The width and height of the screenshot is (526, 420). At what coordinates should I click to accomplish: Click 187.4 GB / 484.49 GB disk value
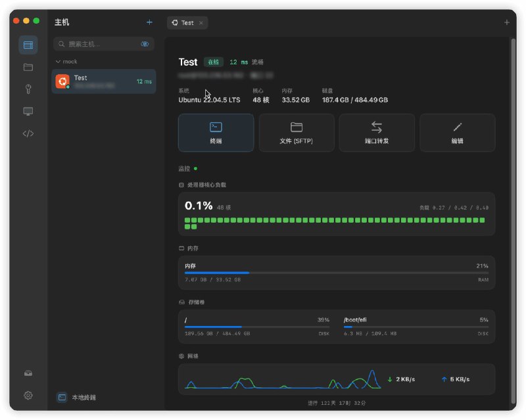(355, 100)
